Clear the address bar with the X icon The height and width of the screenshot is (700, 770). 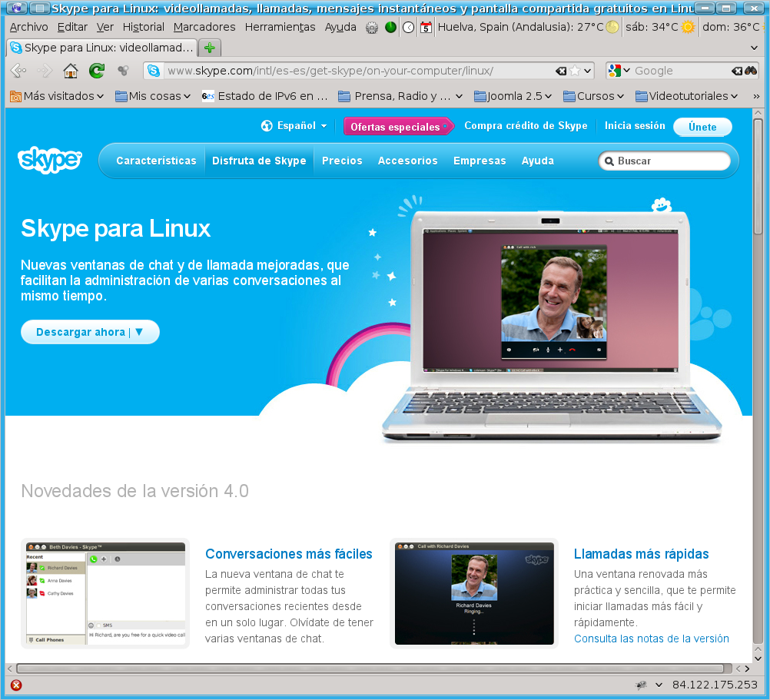coord(561,71)
